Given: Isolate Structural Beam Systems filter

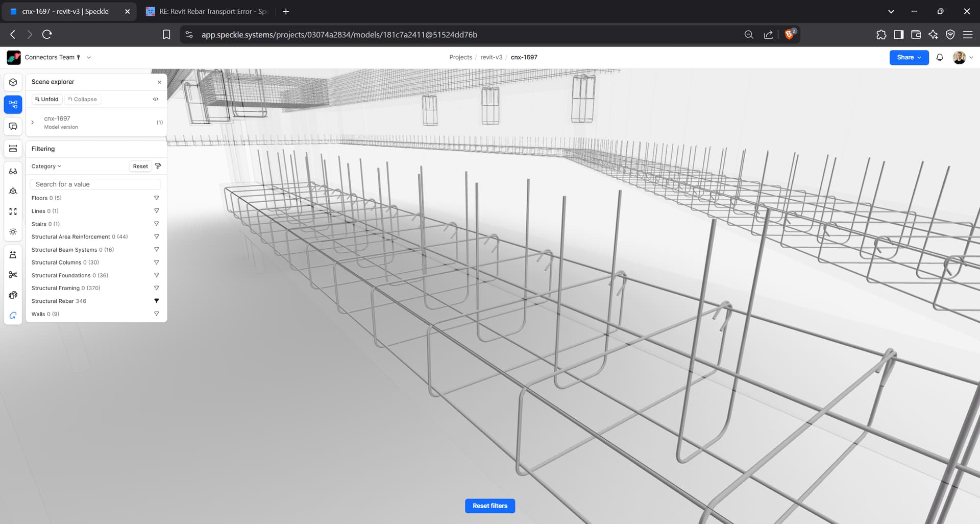Looking at the screenshot, I should pos(157,250).
